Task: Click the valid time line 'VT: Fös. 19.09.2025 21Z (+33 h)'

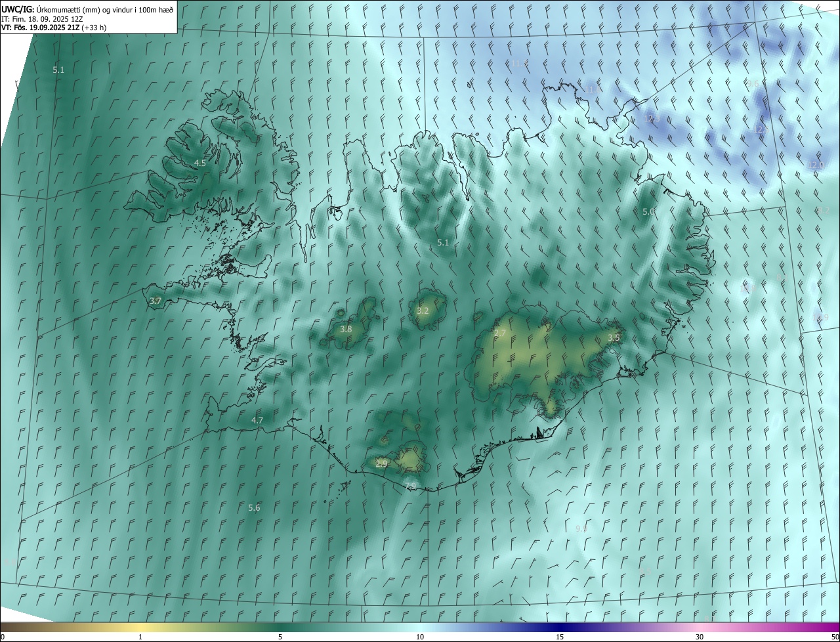Action: coord(54,28)
